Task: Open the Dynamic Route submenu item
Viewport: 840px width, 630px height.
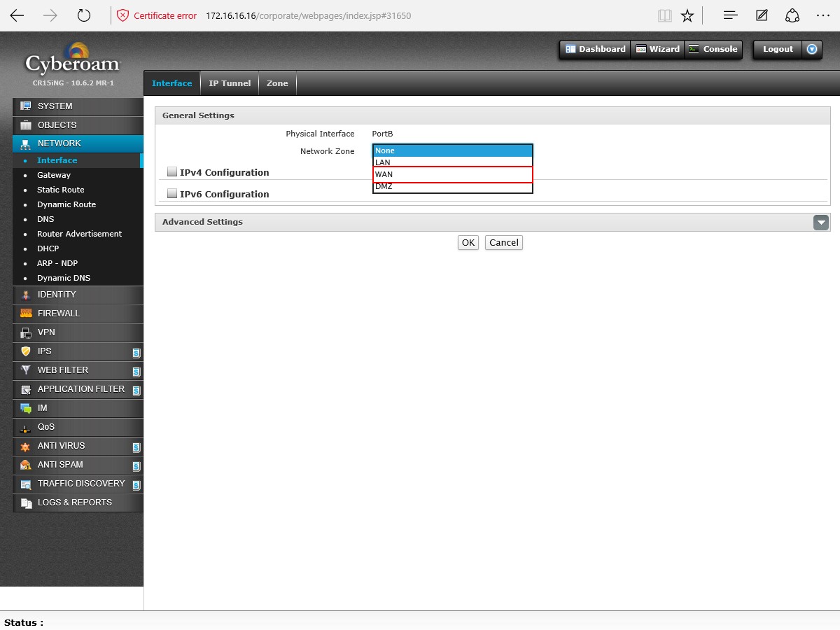Action: click(66, 204)
